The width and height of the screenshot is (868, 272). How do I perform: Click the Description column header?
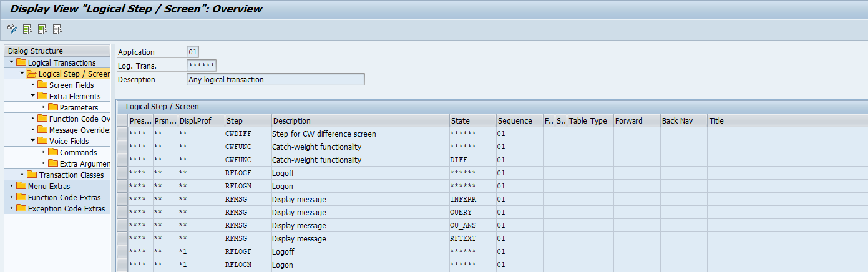coord(360,120)
